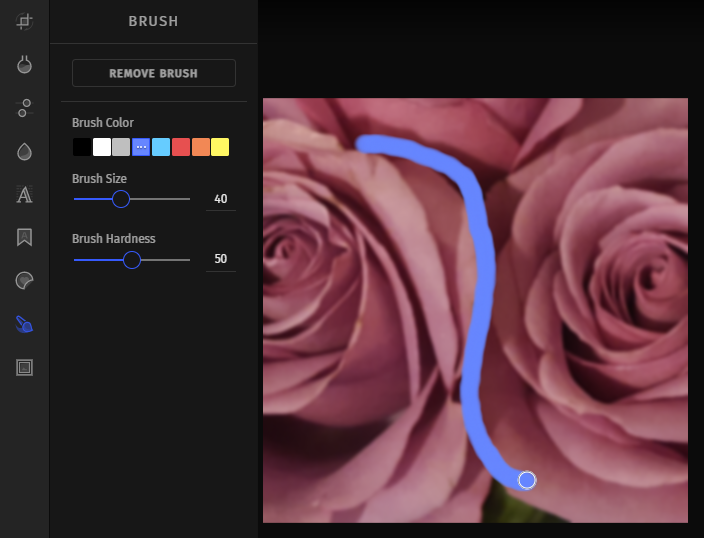Open the Stickers icon

pyautogui.click(x=24, y=281)
